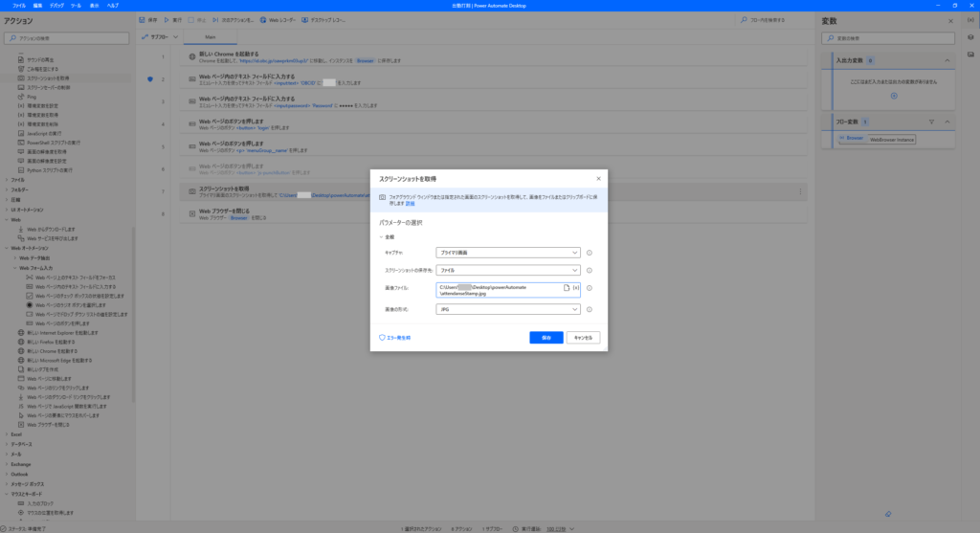Collapse the 全般 section in dialog
Screen dimensions: 980x533
click(381, 237)
